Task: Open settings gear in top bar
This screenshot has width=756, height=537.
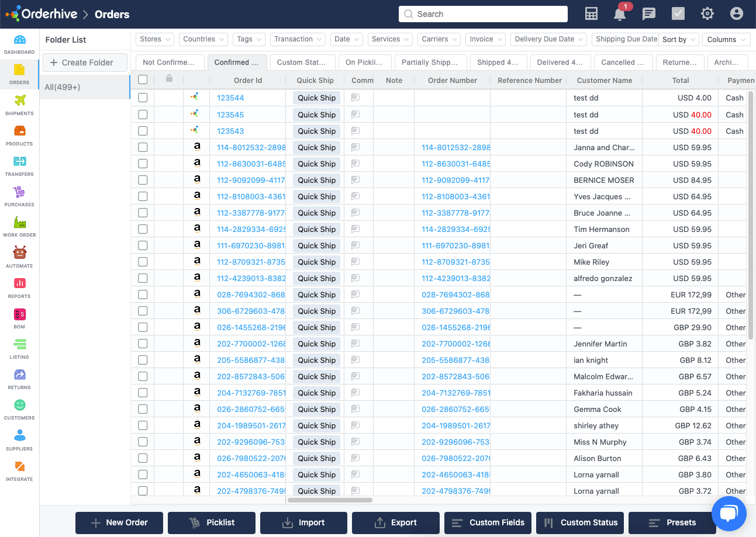Action: pos(707,14)
